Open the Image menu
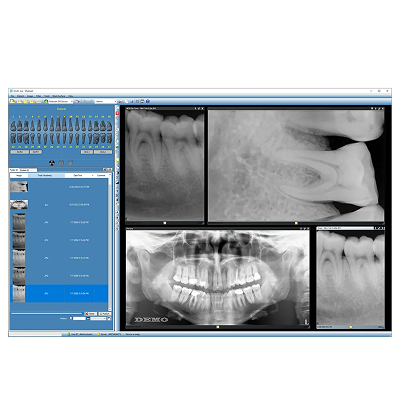Image resolution: width=400 pixels, height=400 pixels. pos(30,96)
